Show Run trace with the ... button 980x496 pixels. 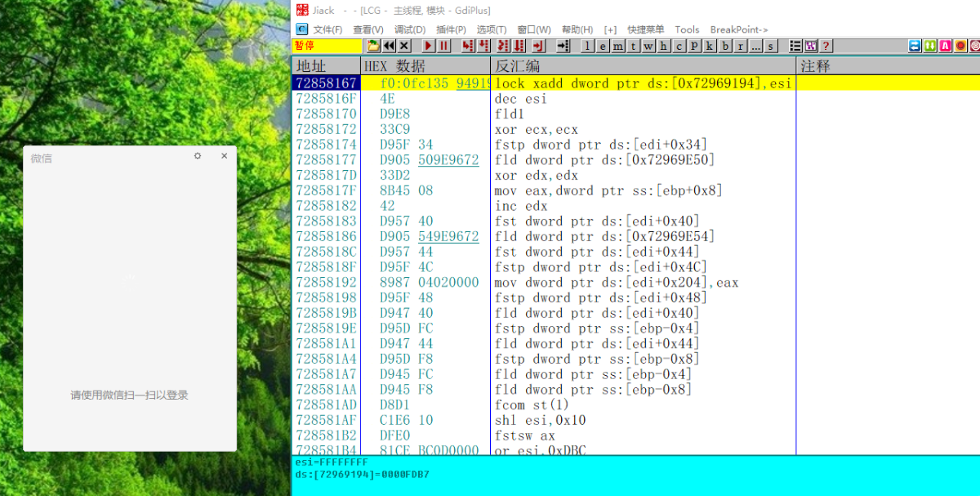pyautogui.click(x=755, y=46)
